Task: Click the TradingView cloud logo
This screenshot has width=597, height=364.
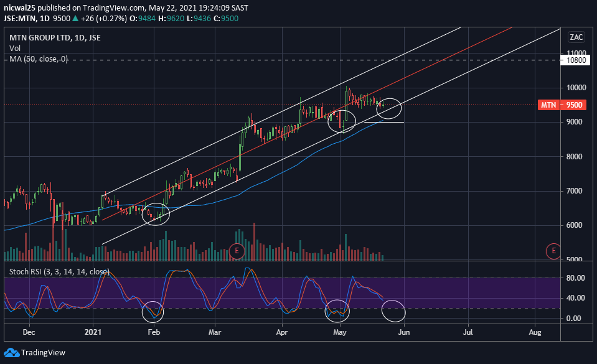Action: pos(11,353)
